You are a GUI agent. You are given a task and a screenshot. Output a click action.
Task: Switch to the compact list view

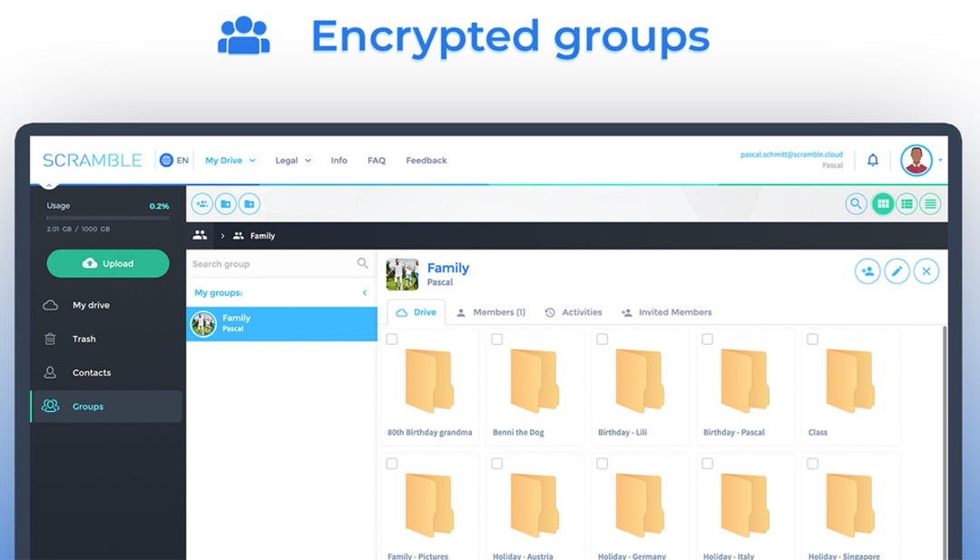(x=930, y=203)
